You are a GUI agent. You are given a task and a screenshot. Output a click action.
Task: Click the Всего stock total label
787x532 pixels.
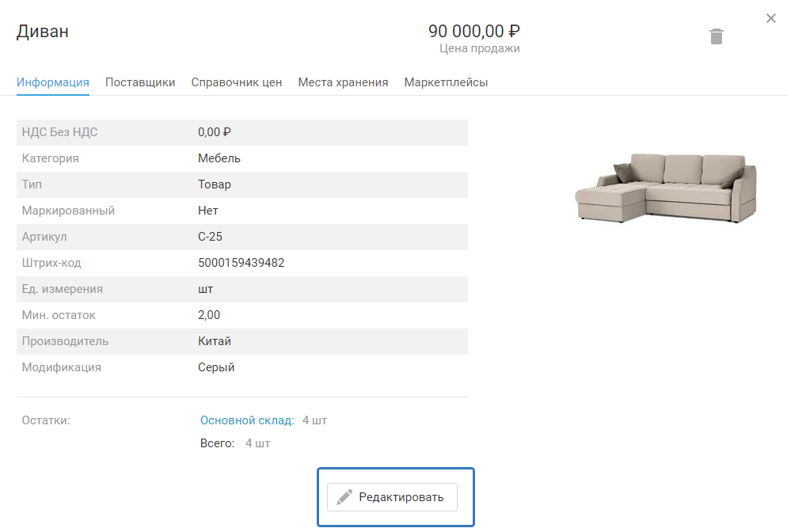(x=217, y=443)
